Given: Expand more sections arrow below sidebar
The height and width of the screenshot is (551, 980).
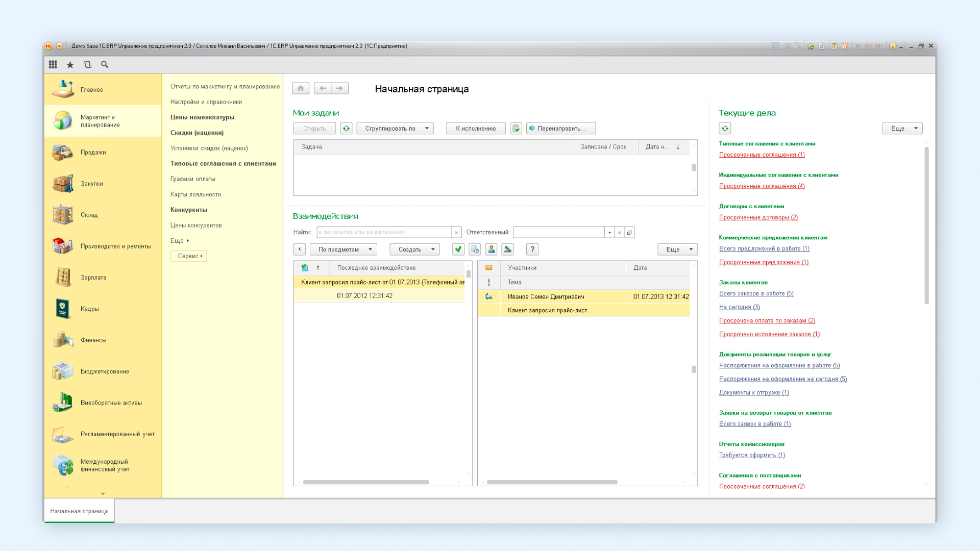Looking at the screenshot, I should 103,494.
